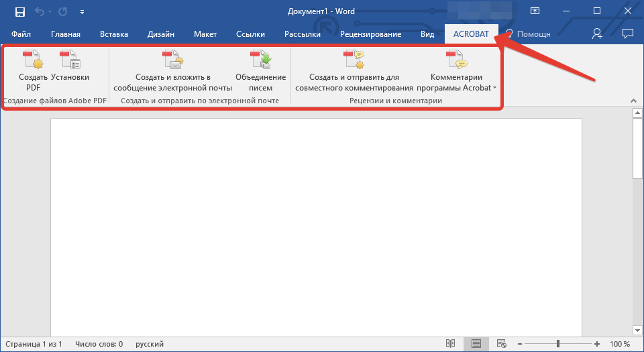Click the Save icon in quick access toolbar

pyautogui.click(x=19, y=11)
